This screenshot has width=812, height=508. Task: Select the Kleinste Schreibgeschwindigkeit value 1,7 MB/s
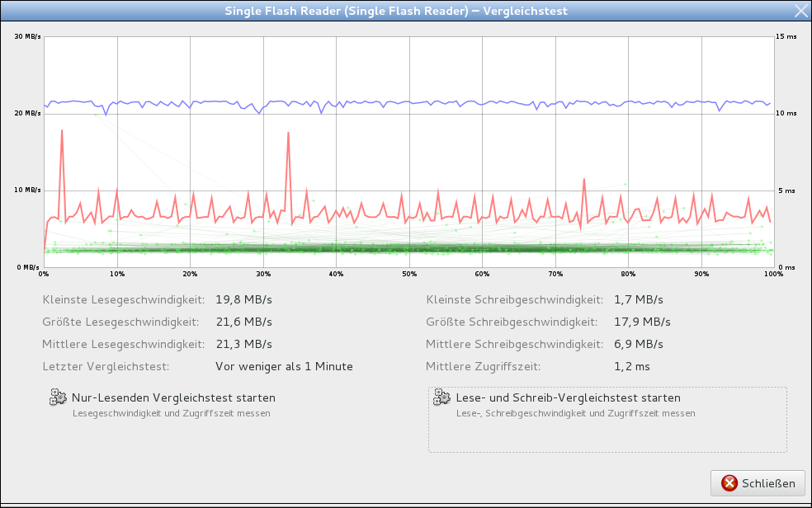[x=639, y=299]
